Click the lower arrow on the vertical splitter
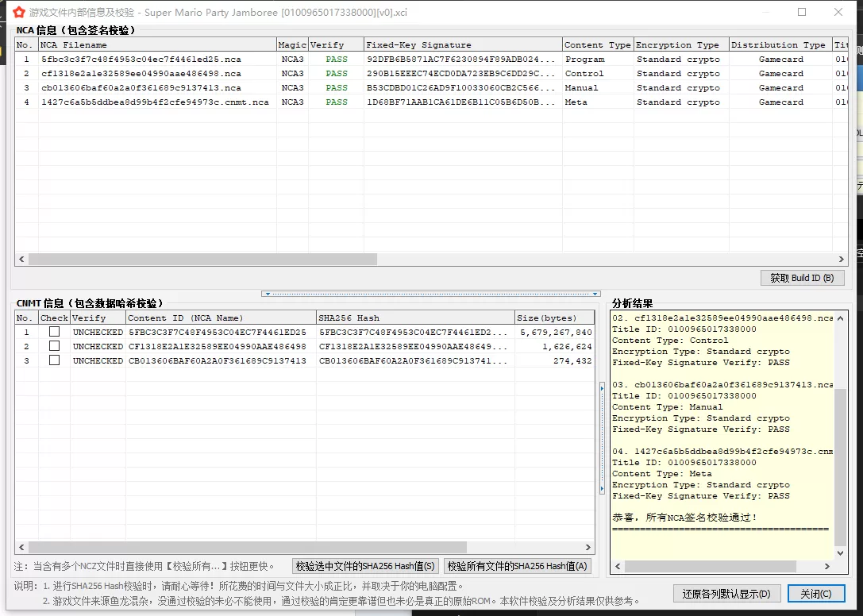The height and width of the screenshot is (616, 863). pos(602,489)
